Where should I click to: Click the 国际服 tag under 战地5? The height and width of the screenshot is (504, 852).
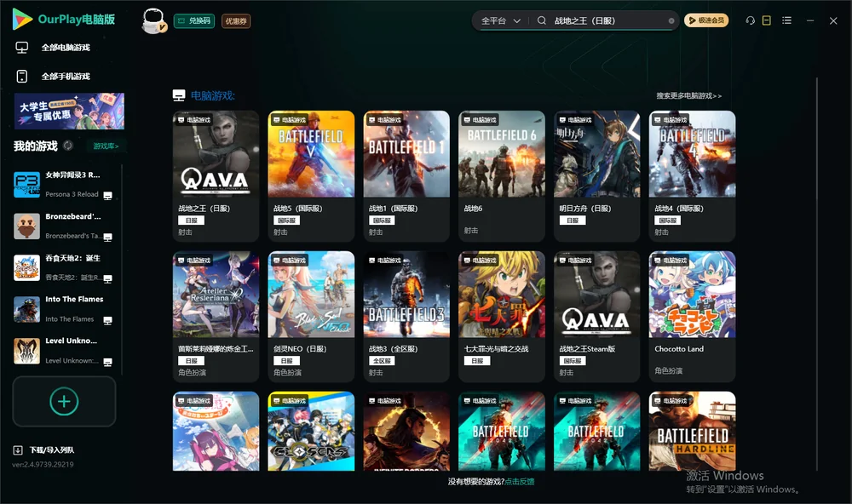point(286,220)
